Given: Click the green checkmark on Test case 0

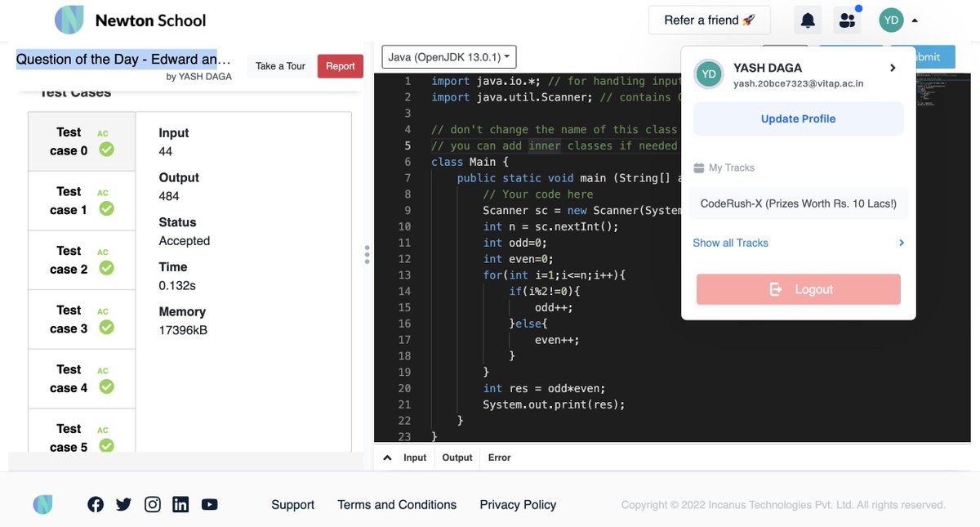Looking at the screenshot, I should pos(106,150).
